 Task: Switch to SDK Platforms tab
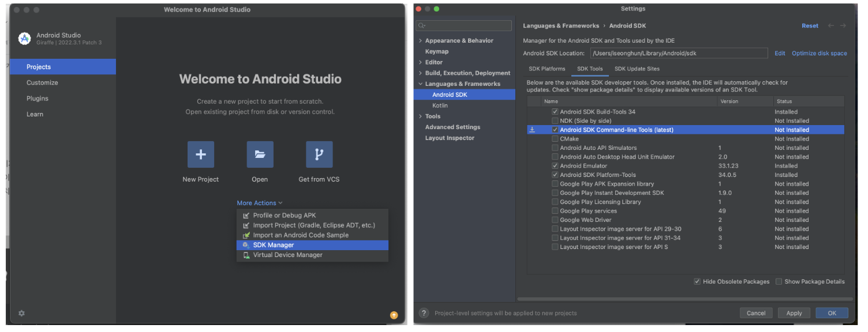coord(547,69)
